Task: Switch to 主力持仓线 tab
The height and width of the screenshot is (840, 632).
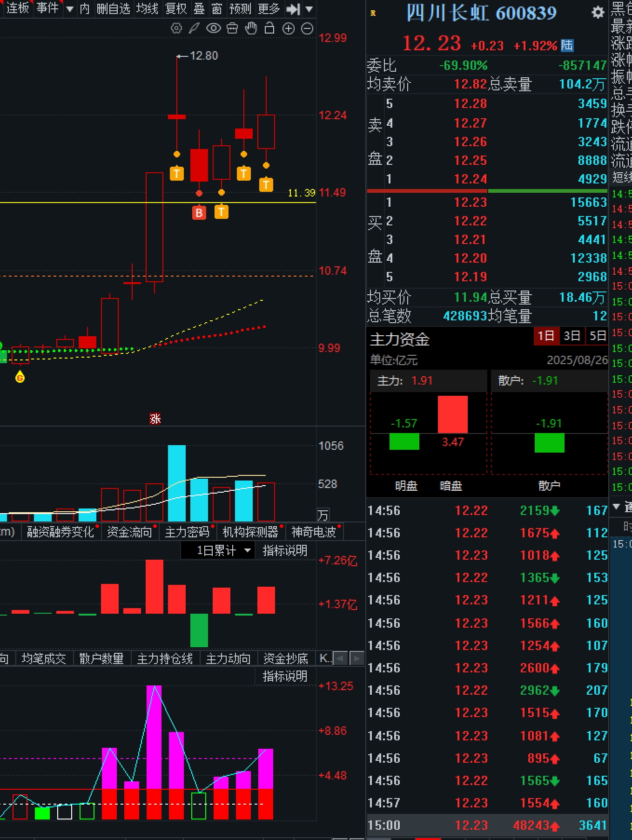Action: (x=165, y=658)
